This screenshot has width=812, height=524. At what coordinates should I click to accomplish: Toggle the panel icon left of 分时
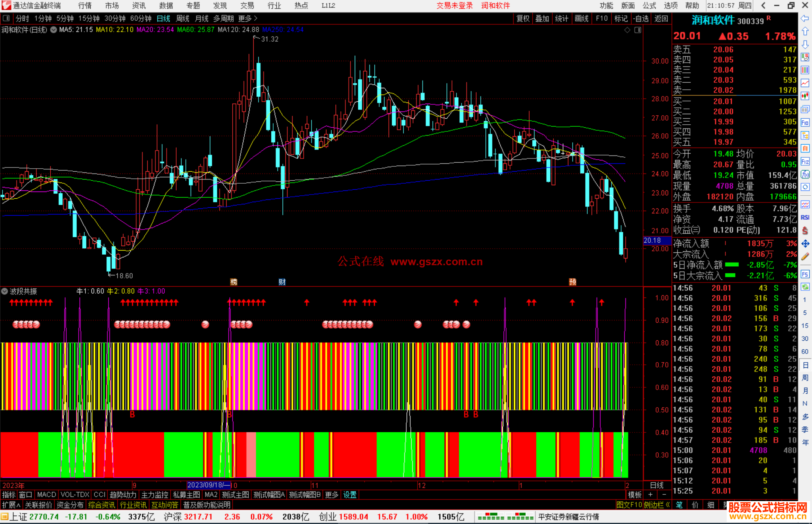[6, 18]
